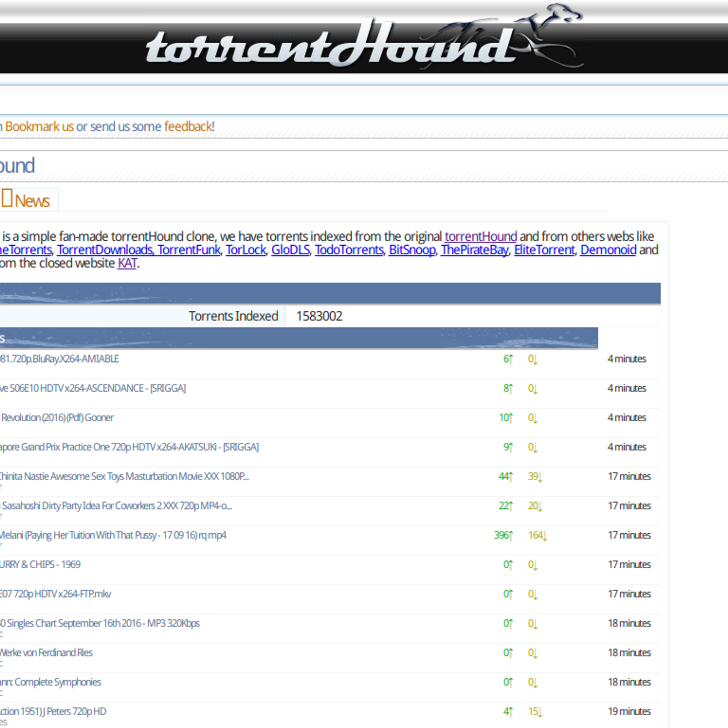Screen dimensions: 728x728
Task: Open the J Peters 720p HD torrent
Action: [x=53, y=711]
